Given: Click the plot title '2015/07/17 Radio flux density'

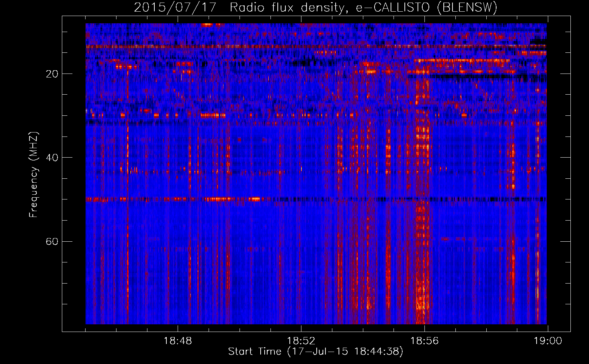Looking at the screenshot, I should (x=239, y=7).
